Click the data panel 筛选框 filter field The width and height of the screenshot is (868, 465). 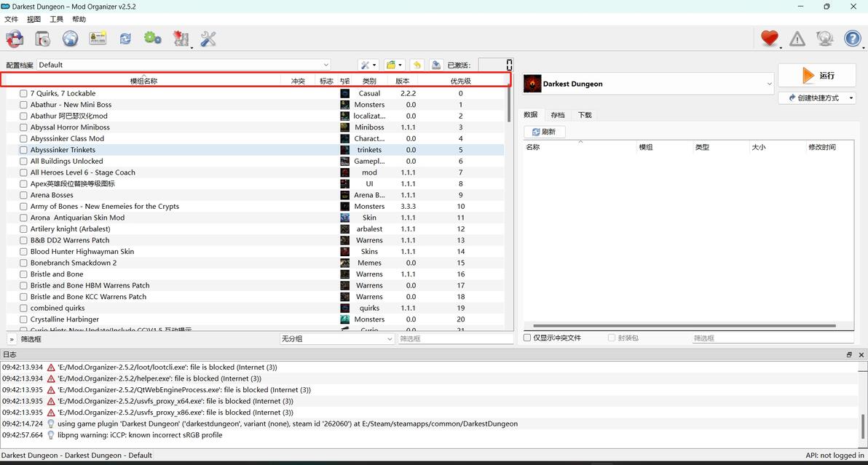pyautogui.click(x=772, y=338)
